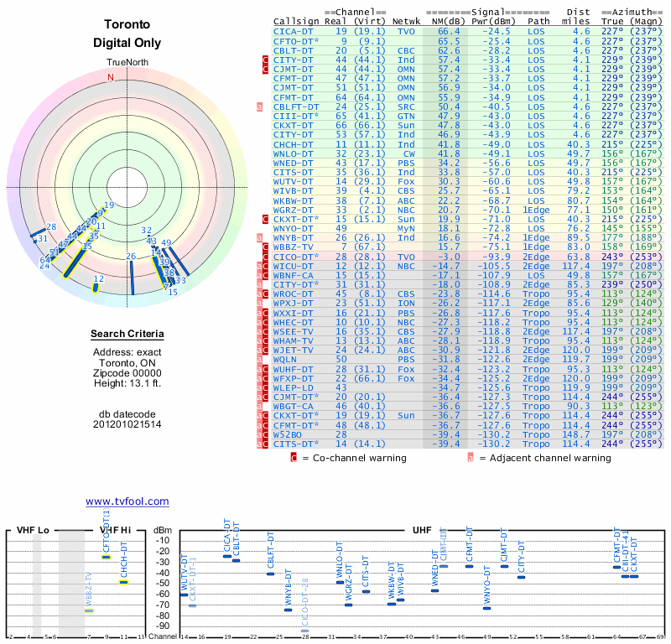The width and height of the screenshot is (671, 644).
Task: Click the WBBZ-TV marker in VHF chart
Action: click(89, 610)
